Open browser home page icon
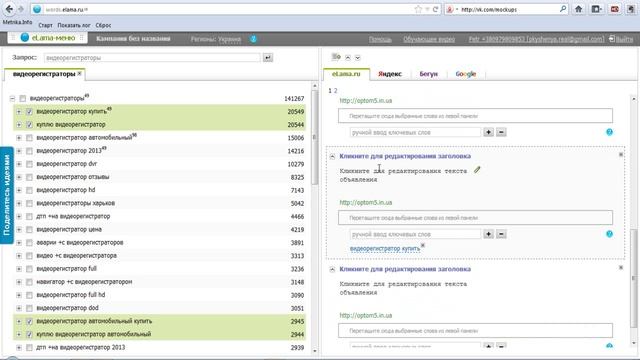The image size is (640, 360). tap(578, 9)
